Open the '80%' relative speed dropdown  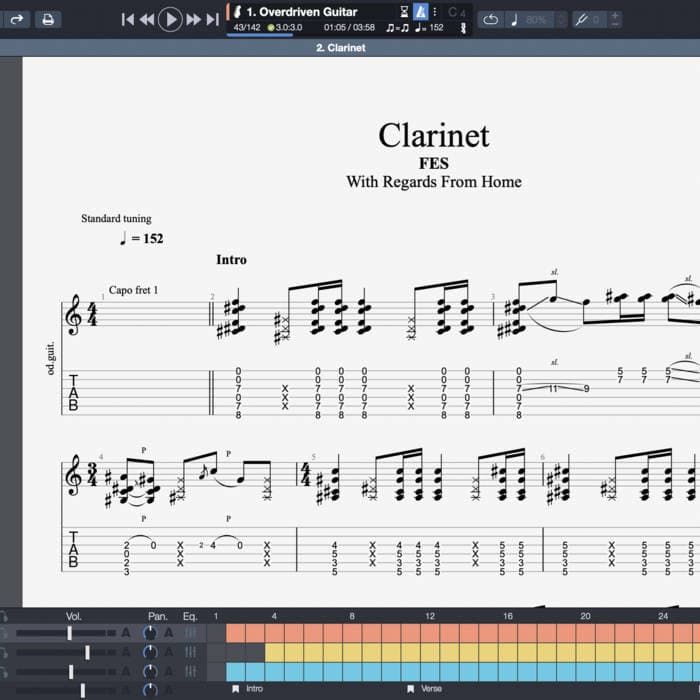536,20
